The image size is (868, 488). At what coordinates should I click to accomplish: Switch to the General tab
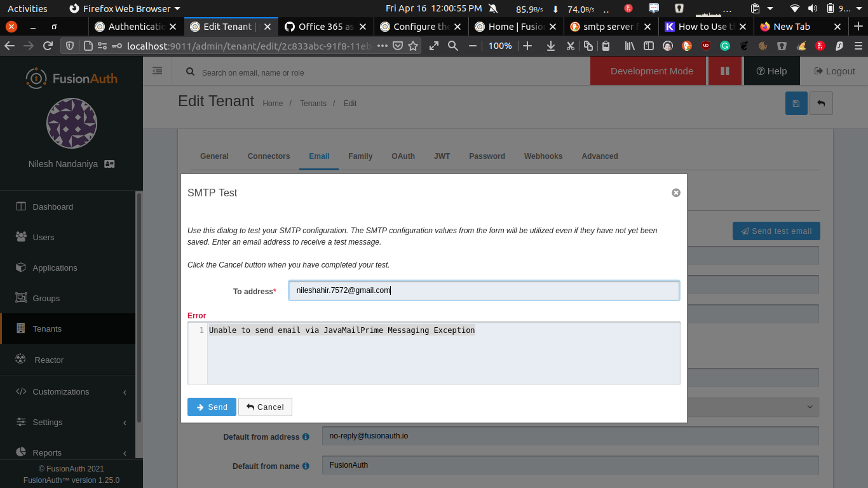pos(214,156)
